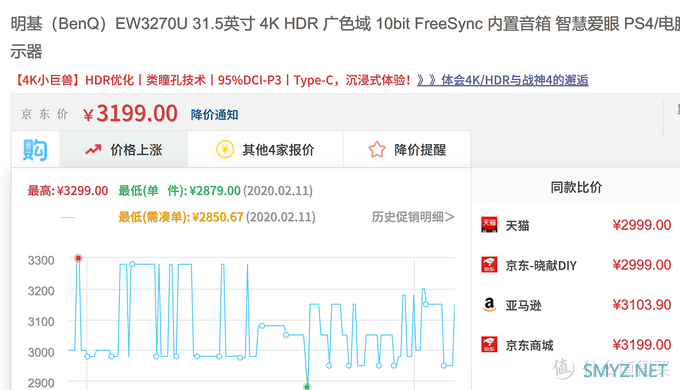This screenshot has height=390, width=680.
Task: Click the 3300 y-axis label
Action: click(x=41, y=261)
